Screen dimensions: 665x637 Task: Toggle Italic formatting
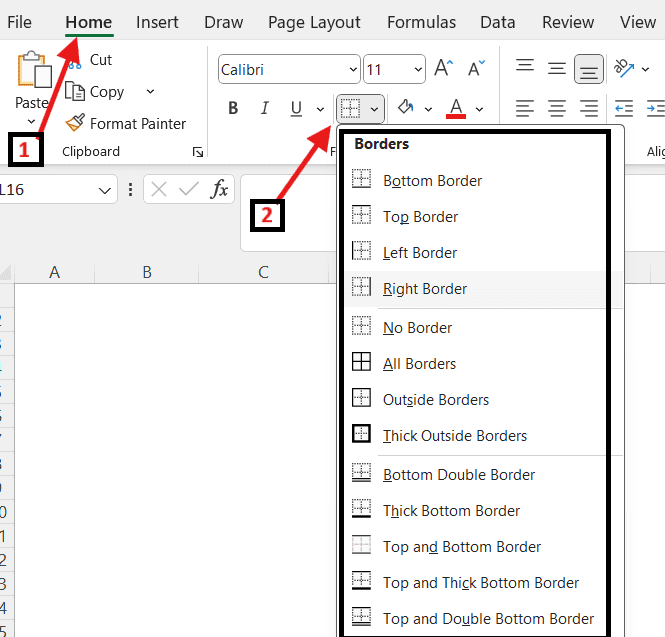click(x=265, y=108)
